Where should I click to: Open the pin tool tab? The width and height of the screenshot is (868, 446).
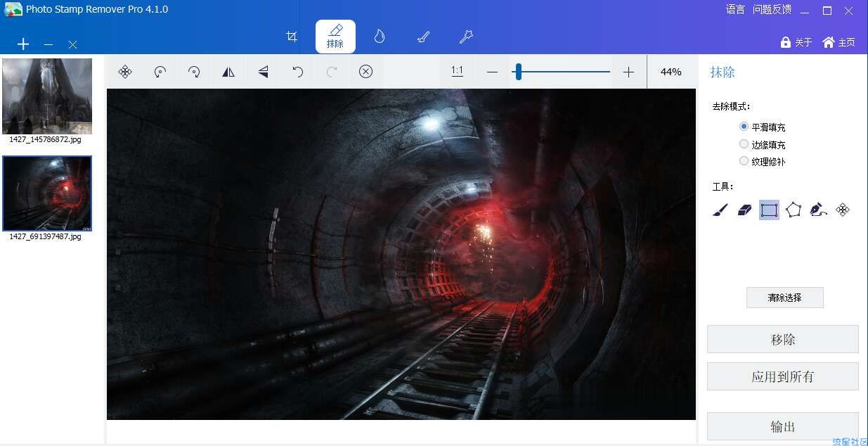[466, 37]
